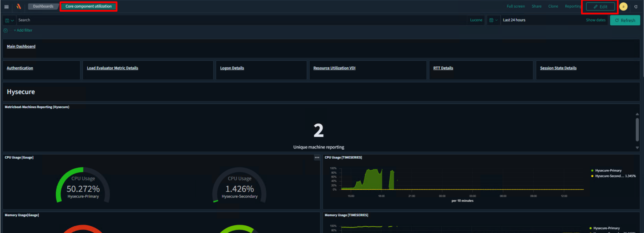The width and height of the screenshot is (644, 233).
Task: Click the Refresh button
Action: [x=625, y=20]
